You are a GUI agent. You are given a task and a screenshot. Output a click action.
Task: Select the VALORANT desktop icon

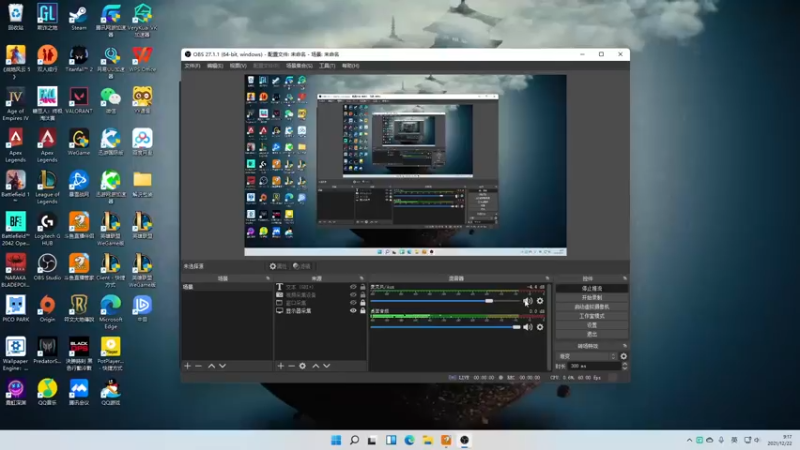click(79, 100)
